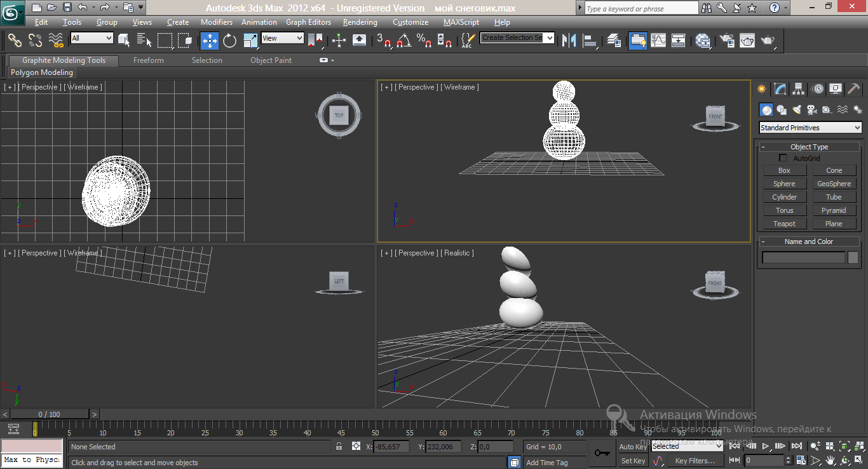Open the Graph Editors menu
Viewport: 868px width, 469px height.
(308, 22)
